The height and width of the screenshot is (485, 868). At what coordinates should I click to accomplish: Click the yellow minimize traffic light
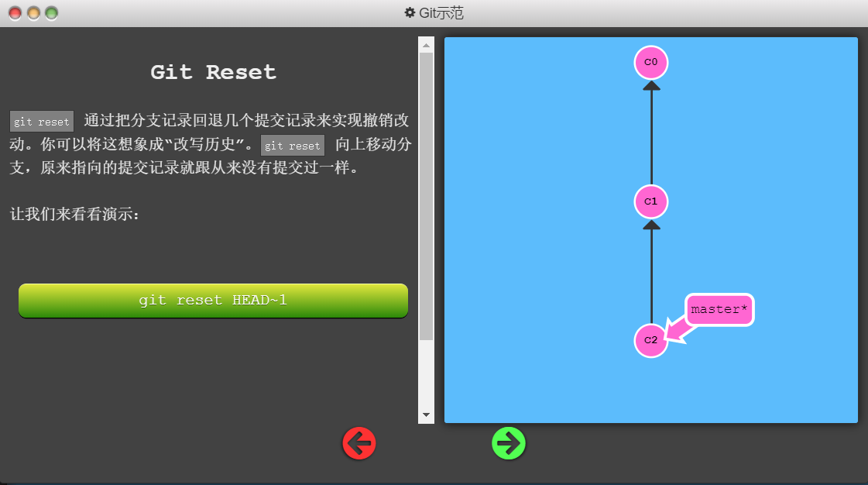[x=32, y=12]
